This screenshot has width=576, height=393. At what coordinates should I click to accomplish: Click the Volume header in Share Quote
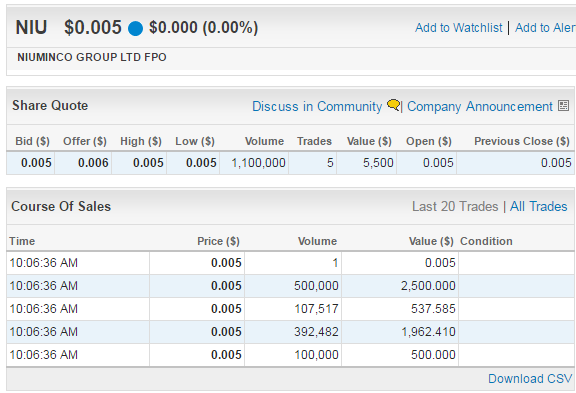coord(264,141)
